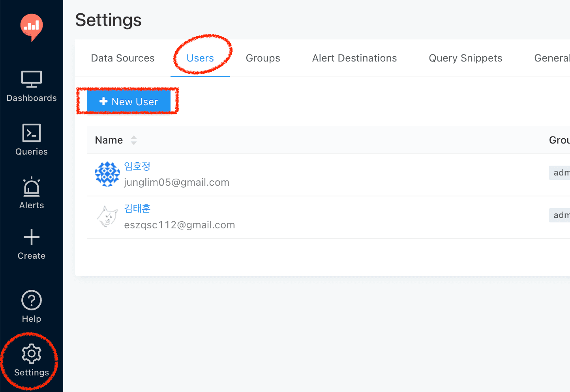The width and height of the screenshot is (570, 392).
Task: Open 김태훈's user profile link
Action: pyautogui.click(x=137, y=209)
